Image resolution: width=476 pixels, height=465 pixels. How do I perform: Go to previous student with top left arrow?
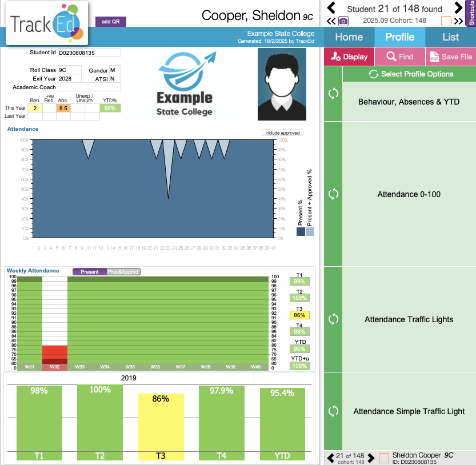[331, 8]
